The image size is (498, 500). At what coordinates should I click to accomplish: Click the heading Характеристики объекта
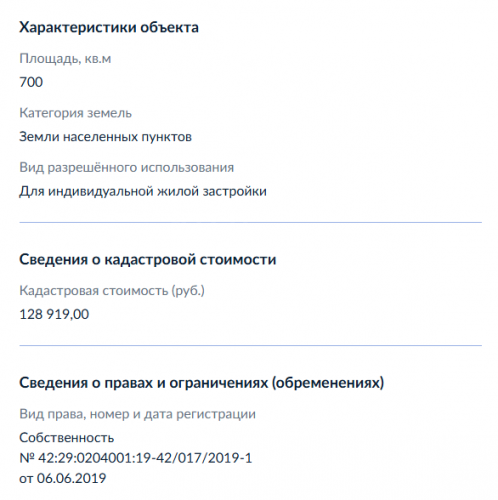click(109, 27)
